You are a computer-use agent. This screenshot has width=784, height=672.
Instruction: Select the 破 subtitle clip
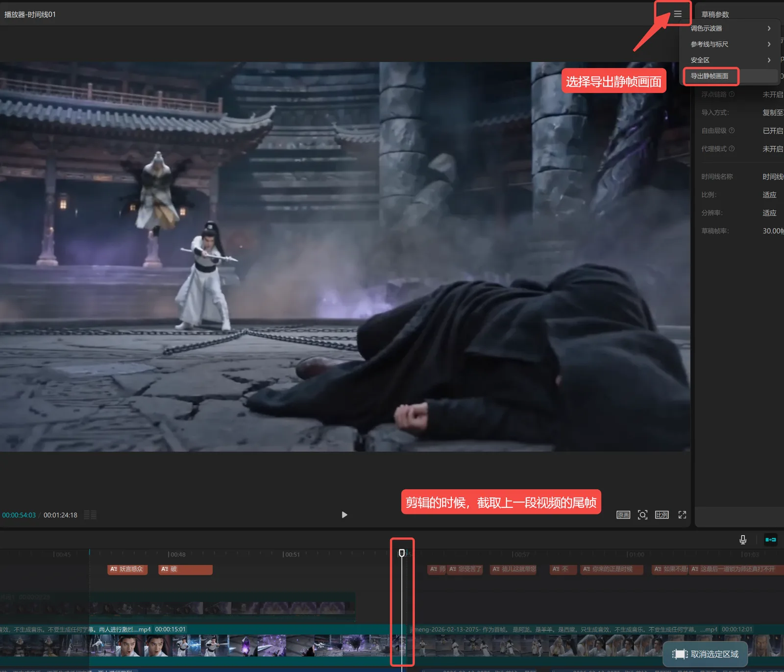185,569
